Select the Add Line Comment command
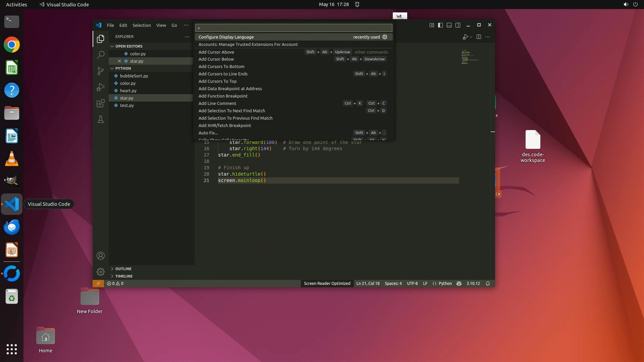This screenshot has height=362, width=644. 217,103
